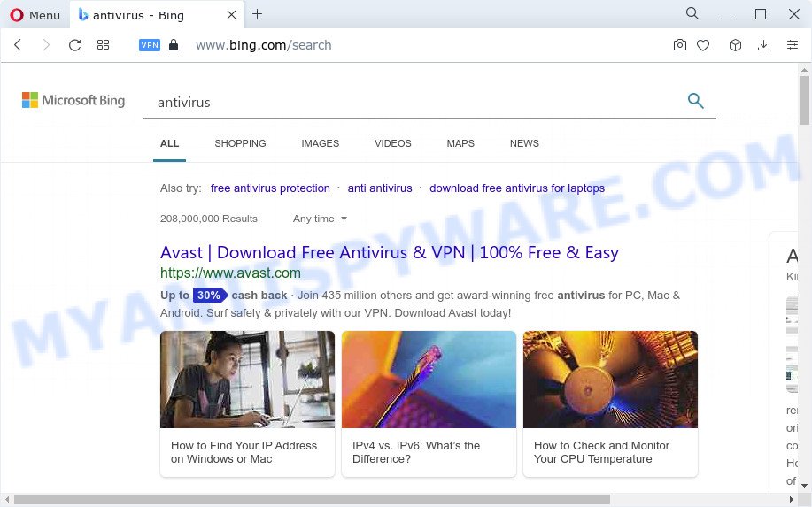Screen dimensions: 812x507
Task: Click the '208,000,000 Results' count text
Action: 209,219
